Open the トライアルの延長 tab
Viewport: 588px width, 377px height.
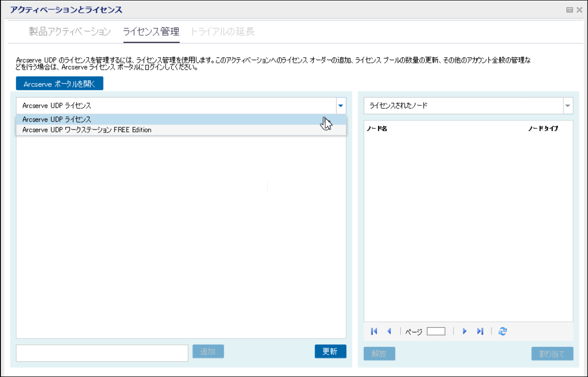point(222,32)
